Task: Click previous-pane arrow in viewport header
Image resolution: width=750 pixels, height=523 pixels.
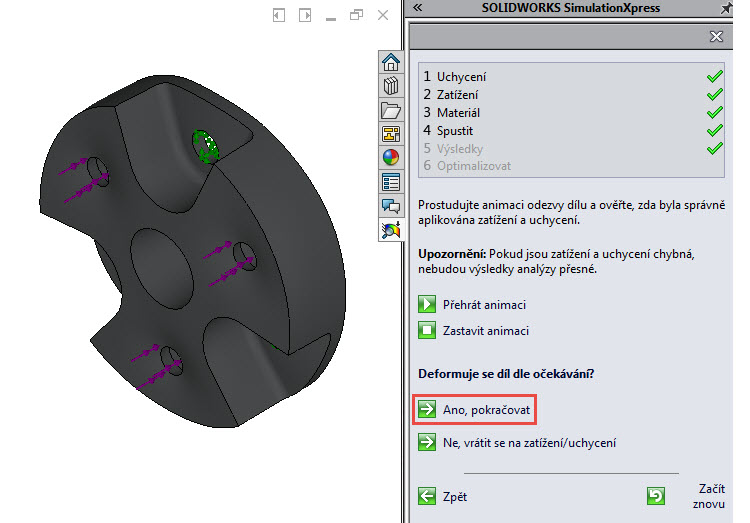Action: (279, 15)
